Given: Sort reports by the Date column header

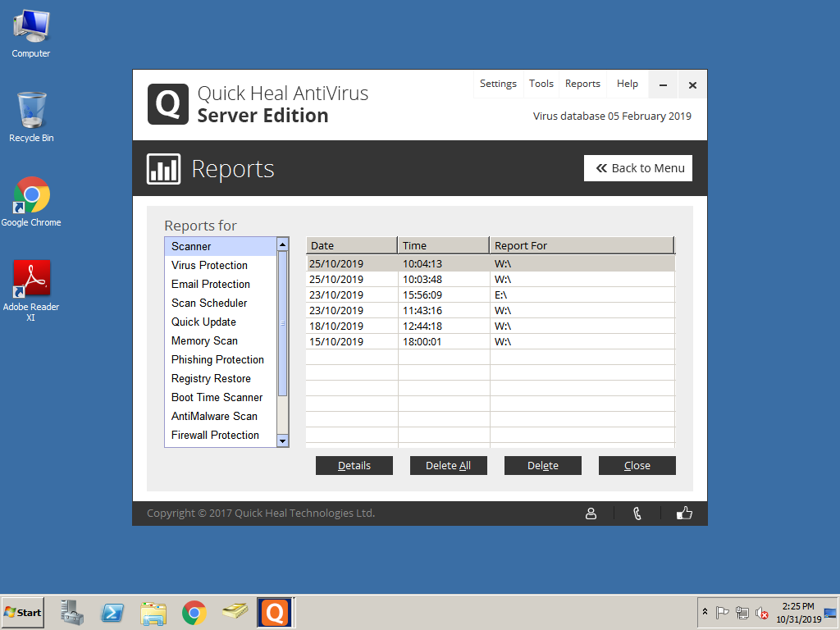Looking at the screenshot, I should point(351,245).
